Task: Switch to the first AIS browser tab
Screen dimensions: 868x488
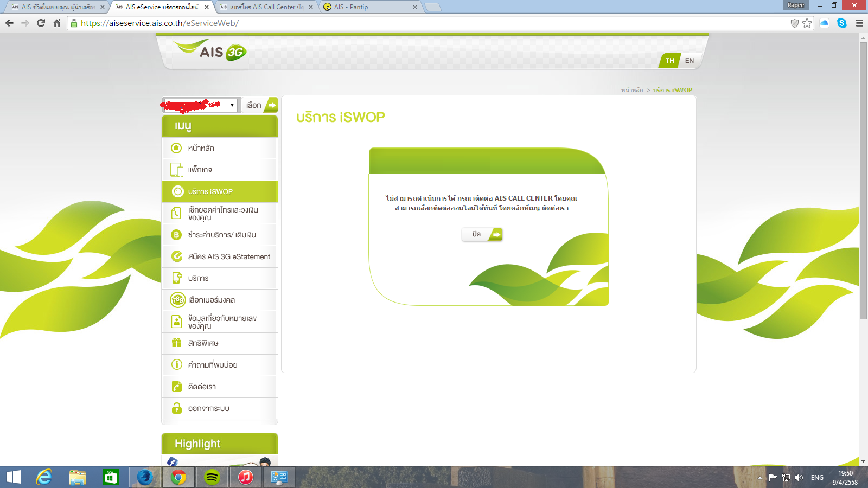Action: (x=56, y=7)
